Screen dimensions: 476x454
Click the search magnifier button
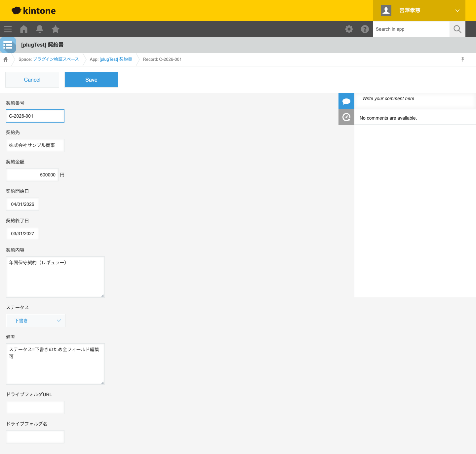pyautogui.click(x=457, y=29)
